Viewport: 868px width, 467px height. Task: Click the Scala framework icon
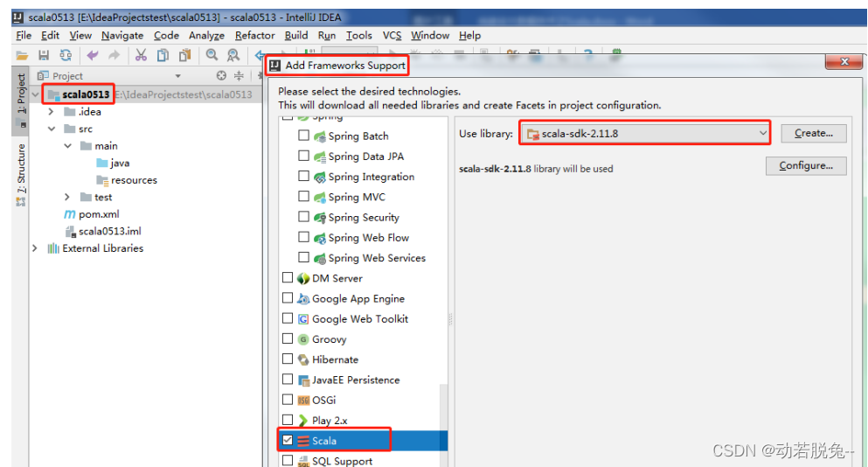302,441
